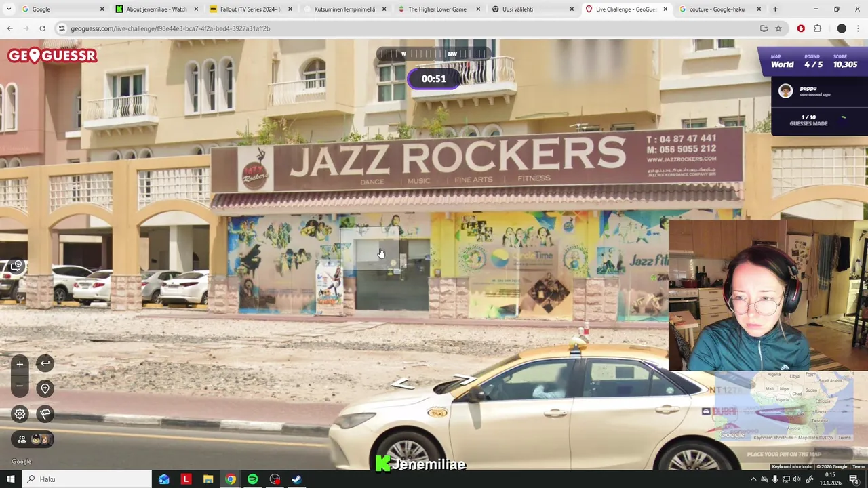Open the red L app in taskbar
The image size is (868, 488).
[x=186, y=479]
